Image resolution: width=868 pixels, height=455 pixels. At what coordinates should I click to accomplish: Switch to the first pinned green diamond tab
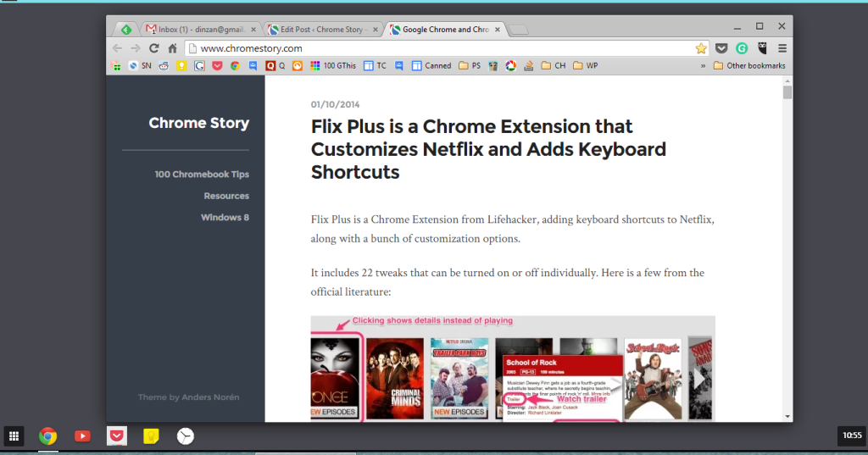[x=126, y=30]
